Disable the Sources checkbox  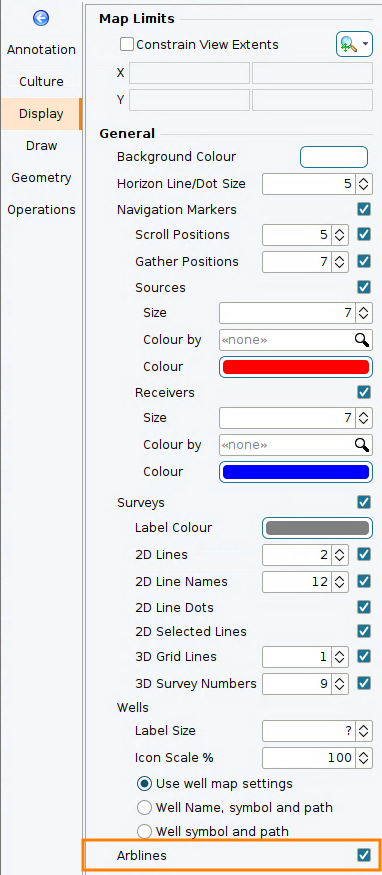coord(364,287)
